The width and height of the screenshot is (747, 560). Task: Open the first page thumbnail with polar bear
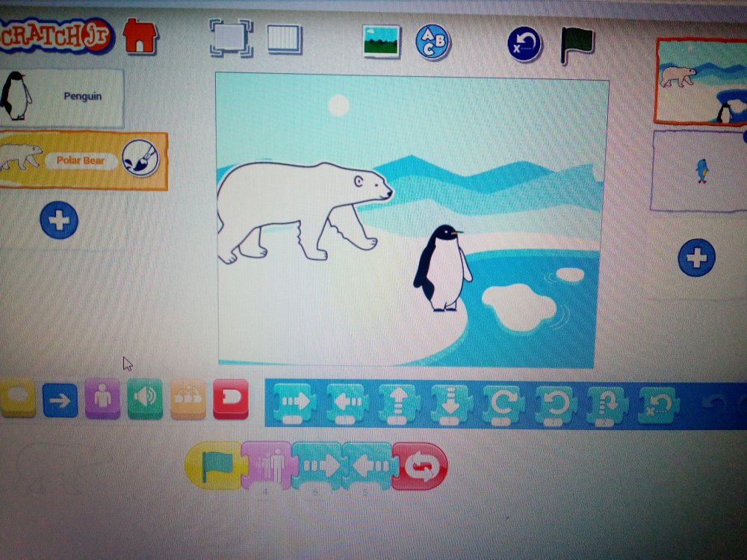tap(701, 82)
